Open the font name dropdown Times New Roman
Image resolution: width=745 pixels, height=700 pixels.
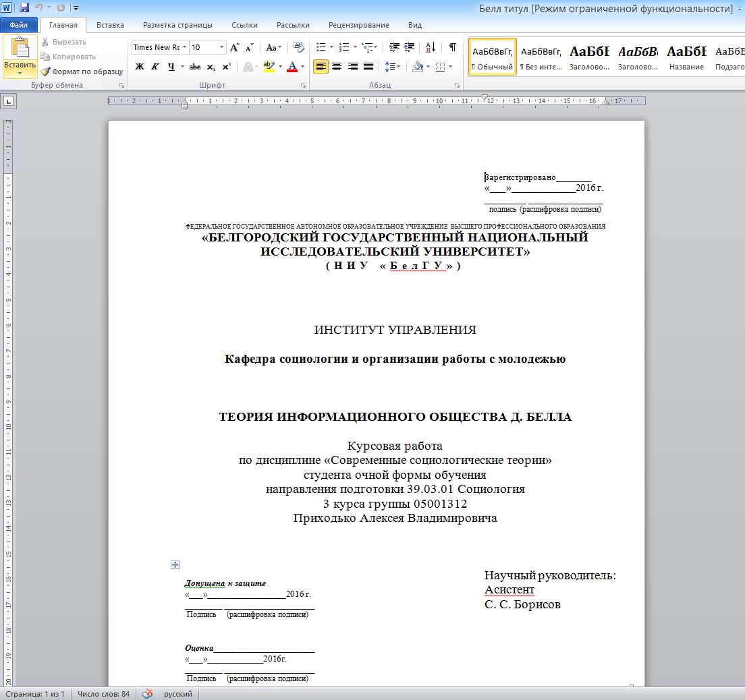click(184, 47)
